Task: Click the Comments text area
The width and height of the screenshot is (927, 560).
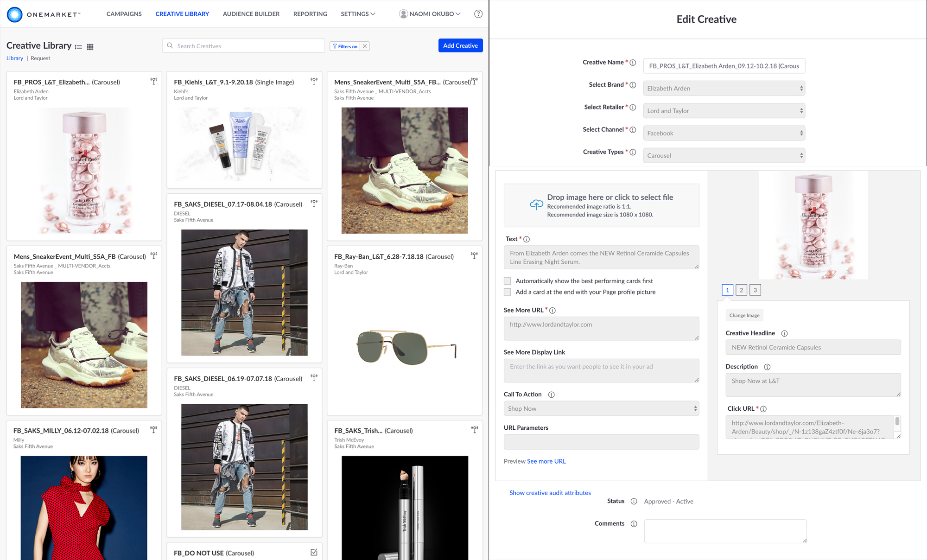Action: [x=725, y=531]
